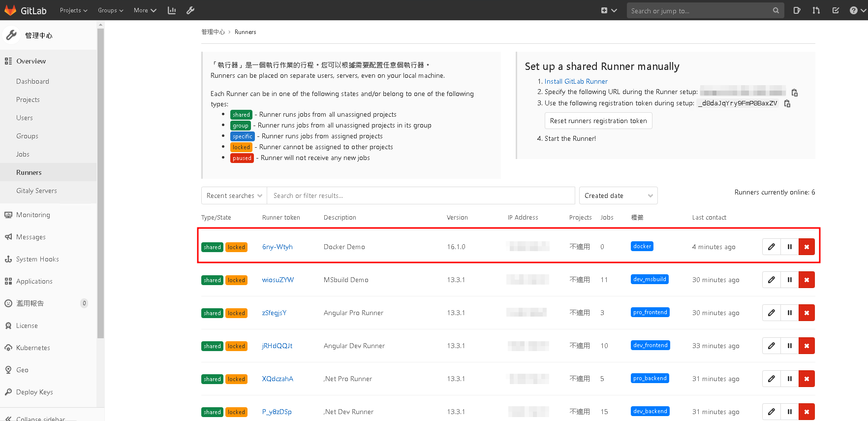Viewport: 868px width, 421px height.
Task: Open the Recent searches dropdown
Action: pos(234,195)
